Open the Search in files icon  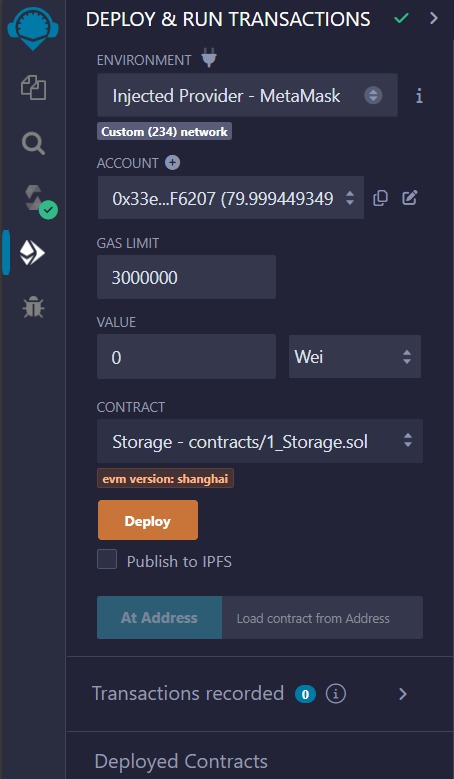coord(33,144)
